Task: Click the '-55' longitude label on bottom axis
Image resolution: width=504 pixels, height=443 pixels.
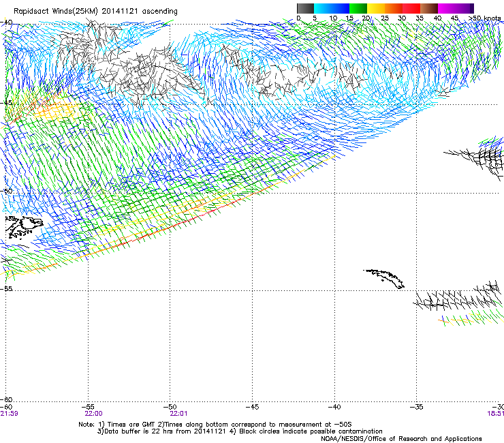Action: 89,407
